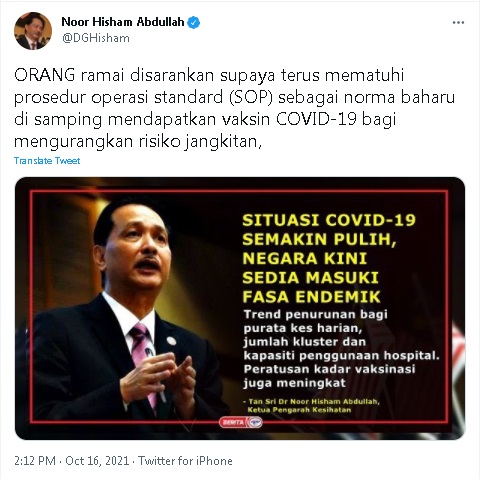The height and width of the screenshot is (479, 481).
Task: Click the Ketua Pengarah Kesihatan attribution text
Action: (x=299, y=410)
